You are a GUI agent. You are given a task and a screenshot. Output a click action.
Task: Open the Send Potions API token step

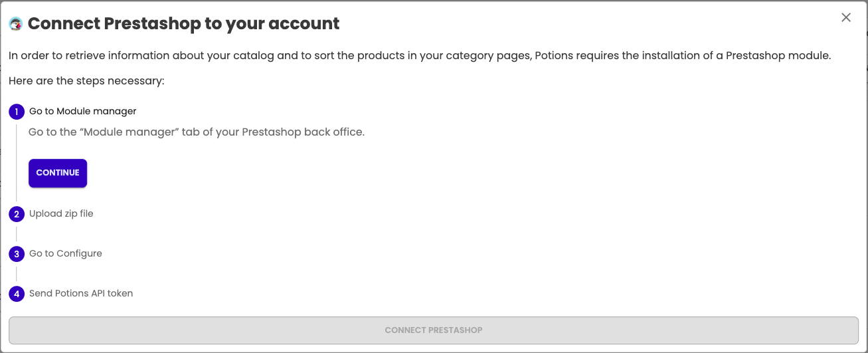[81, 293]
